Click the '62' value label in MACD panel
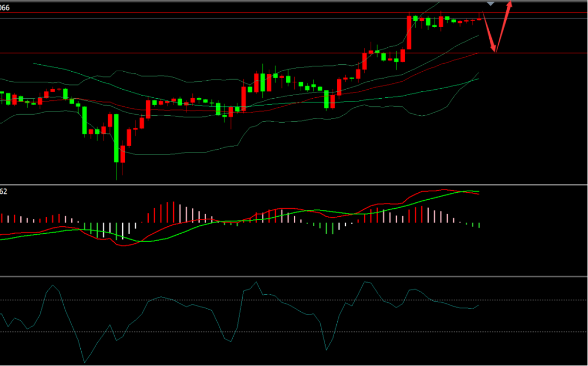The image size is (588, 366). coord(3,192)
